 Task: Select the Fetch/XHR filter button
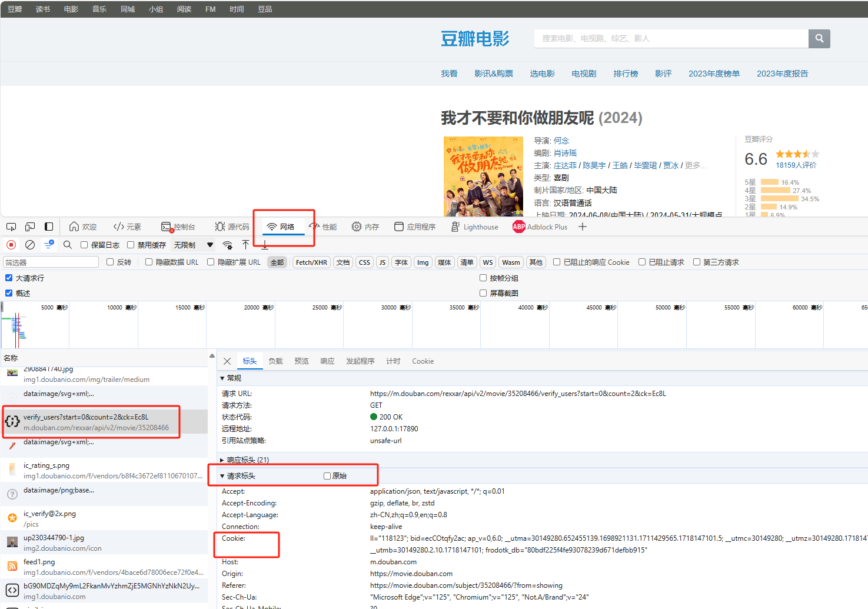(311, 262)
